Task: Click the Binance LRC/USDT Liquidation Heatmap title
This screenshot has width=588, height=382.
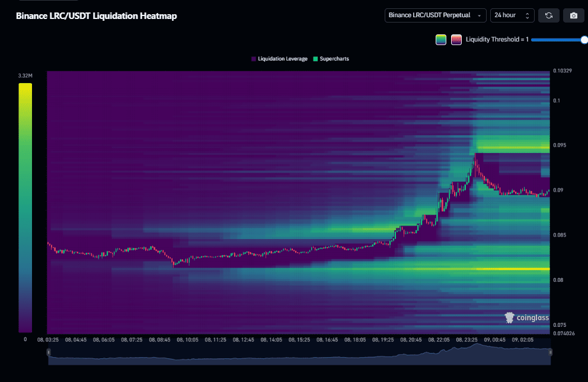Action: [x=96, y=16]
